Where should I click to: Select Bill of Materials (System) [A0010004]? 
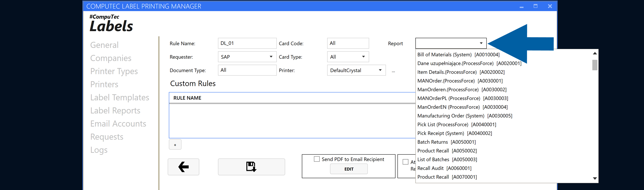458,55
